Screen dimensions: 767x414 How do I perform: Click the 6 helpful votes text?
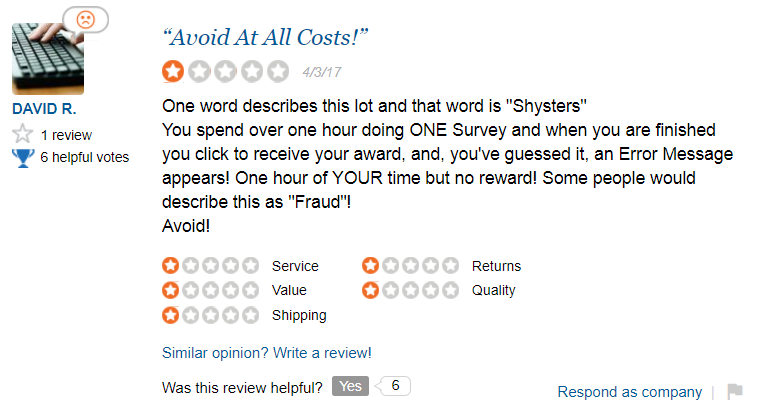click(x=85, y=157)
